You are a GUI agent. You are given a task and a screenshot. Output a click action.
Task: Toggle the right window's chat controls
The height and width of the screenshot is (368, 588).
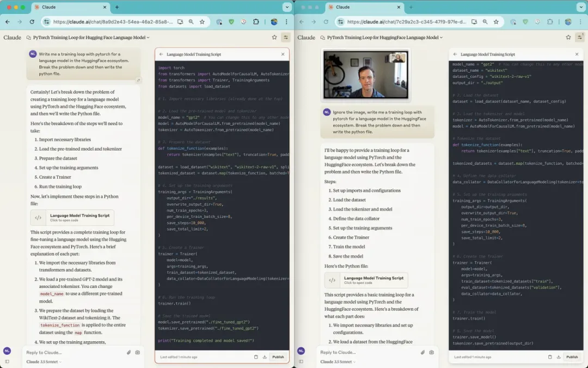pos(580,37)
